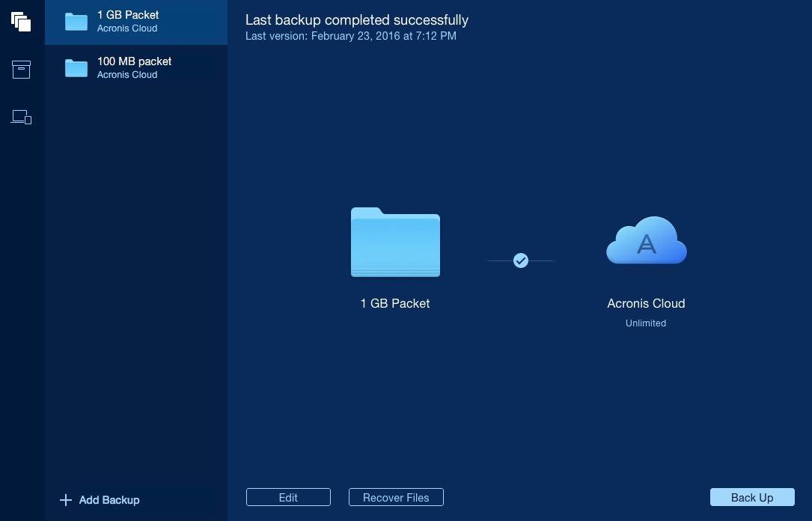The image size is (812, 521).
Task: Click the 'Unlimited' storage text
Action: click(x=646, y=323)
